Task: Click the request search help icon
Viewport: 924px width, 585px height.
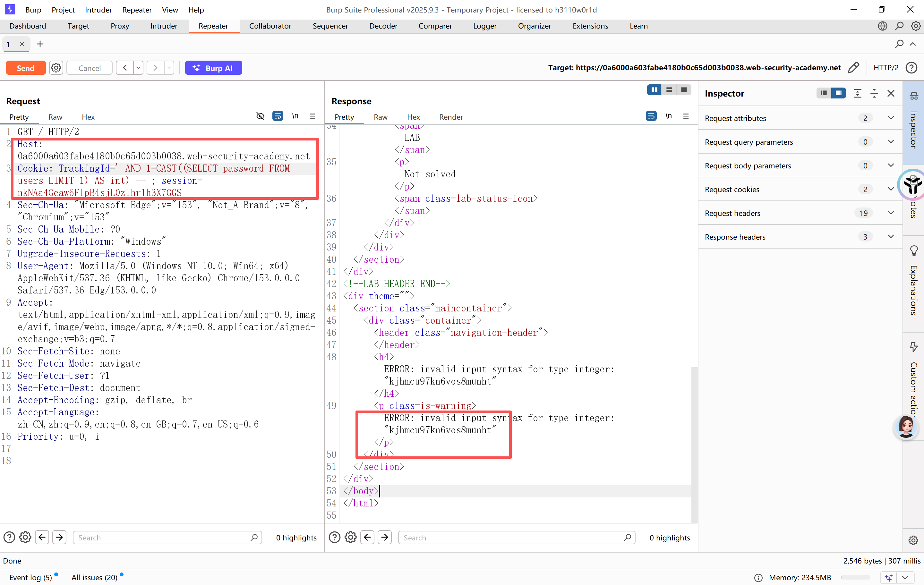Action: 9,537
